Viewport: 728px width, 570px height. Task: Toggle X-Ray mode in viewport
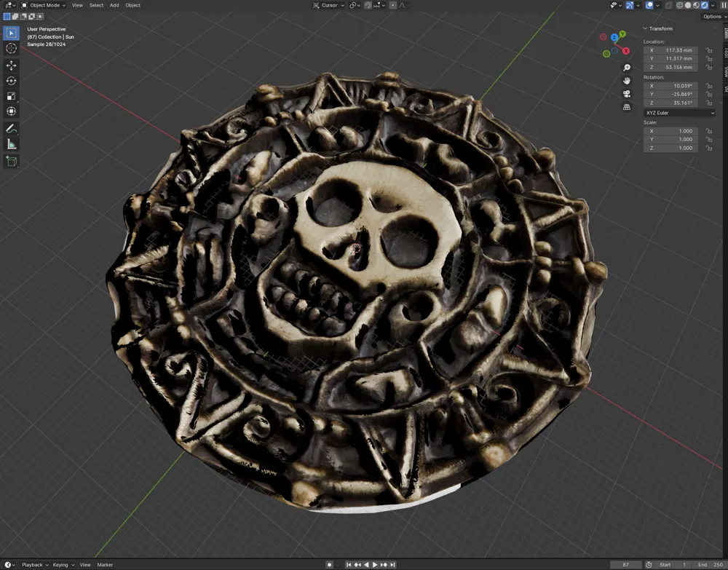point(668,6)
